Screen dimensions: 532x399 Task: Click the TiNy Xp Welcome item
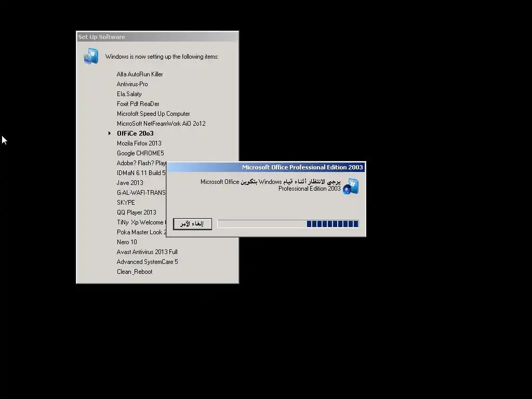tap(141, 222)
